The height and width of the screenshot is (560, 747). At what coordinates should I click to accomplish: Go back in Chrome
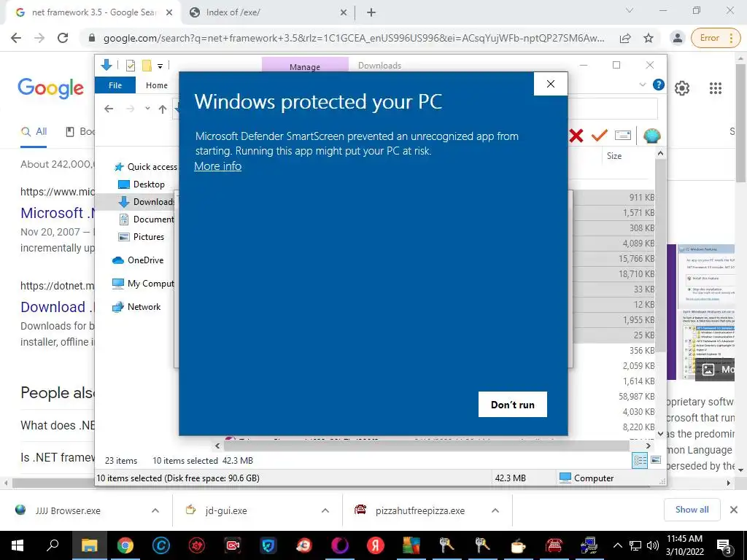(16, 38)
